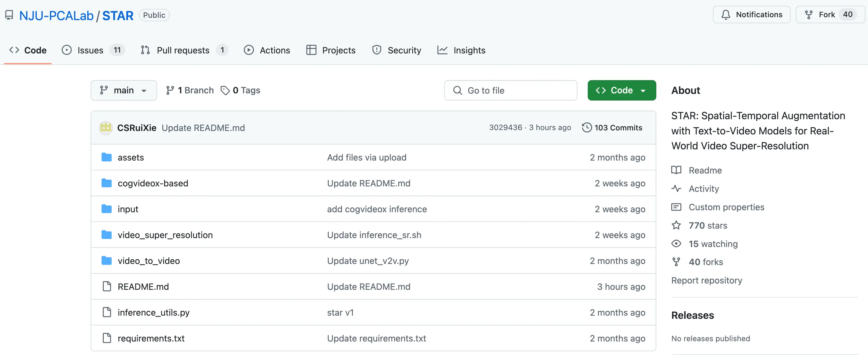Open the 103 Commits link
Image resolution: width=868 pixels, height=355 pixels.
[612, 128]
